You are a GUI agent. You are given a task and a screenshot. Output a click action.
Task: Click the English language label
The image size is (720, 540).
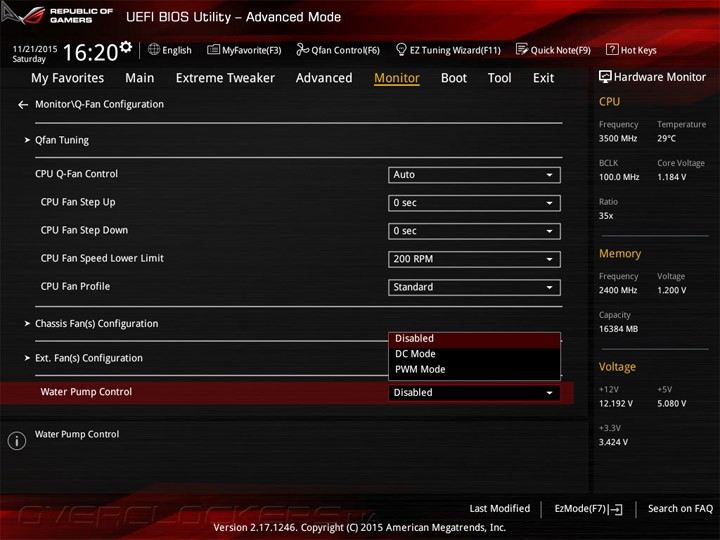click(x=177, y=51)
